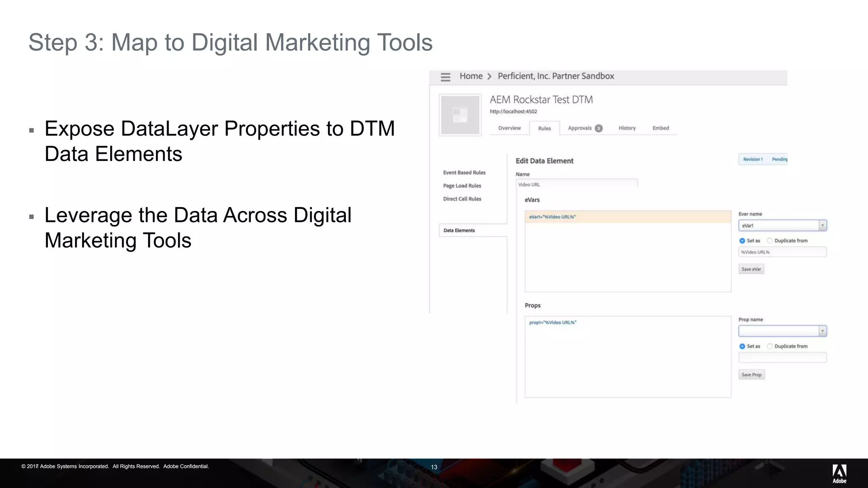Click the AEM Rockstar property thumbnail
This screenshot has width=868, height=488.
[x=460, y=115]
